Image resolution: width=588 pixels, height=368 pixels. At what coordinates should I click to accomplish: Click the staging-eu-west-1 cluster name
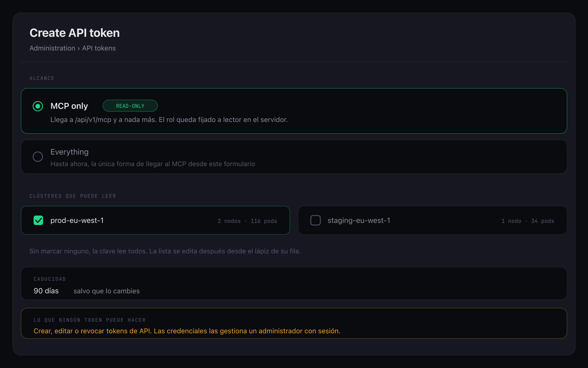(359, 220)
